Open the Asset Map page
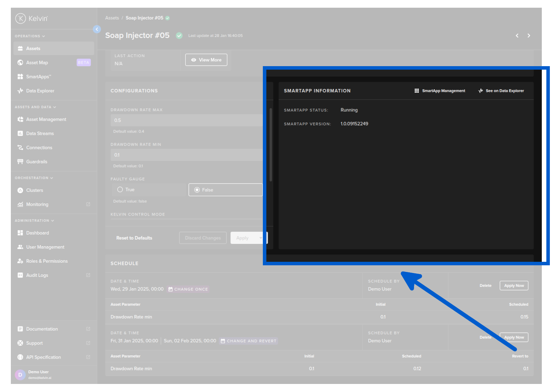Image resolution: width=553 pixels, height=392 pixels. (x=37, y=63)
